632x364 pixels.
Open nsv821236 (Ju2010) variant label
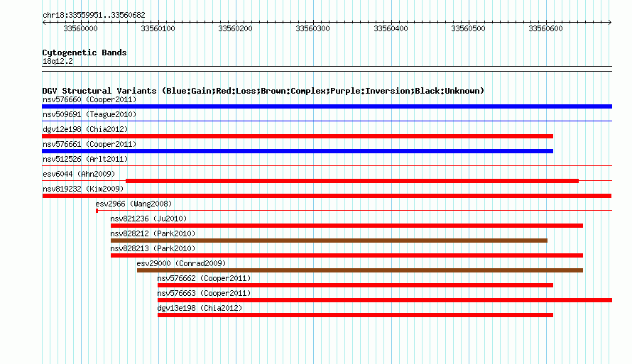[x=148, y=219]
